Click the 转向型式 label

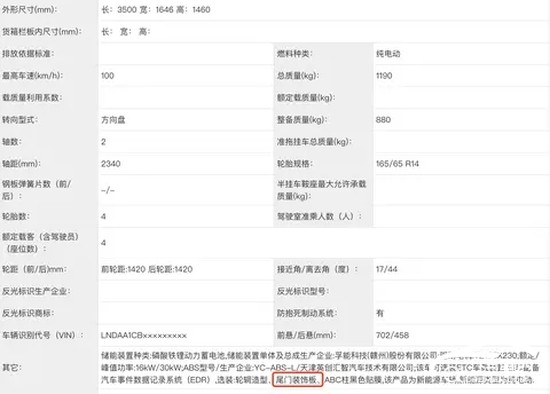point(20,120)
